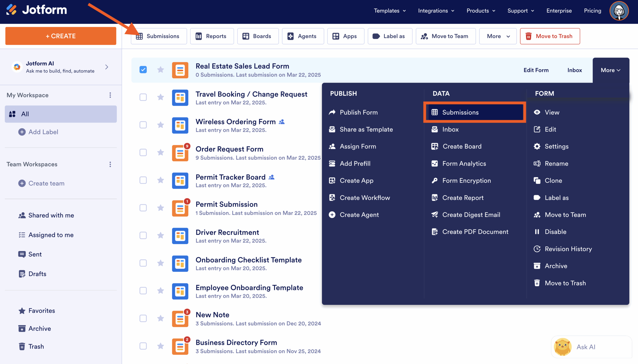
Task: Favorite the Permit Submission form star
Action: (x=160, y=208)
